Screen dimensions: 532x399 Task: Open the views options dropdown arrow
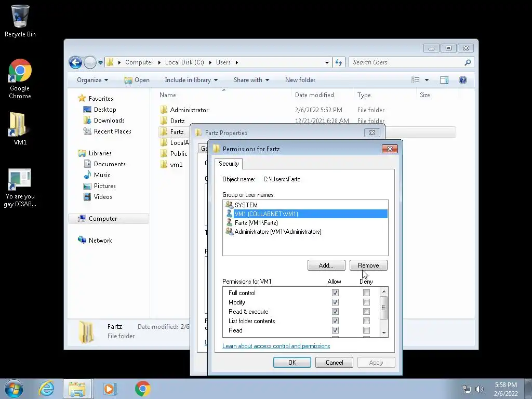pos(427,80)
